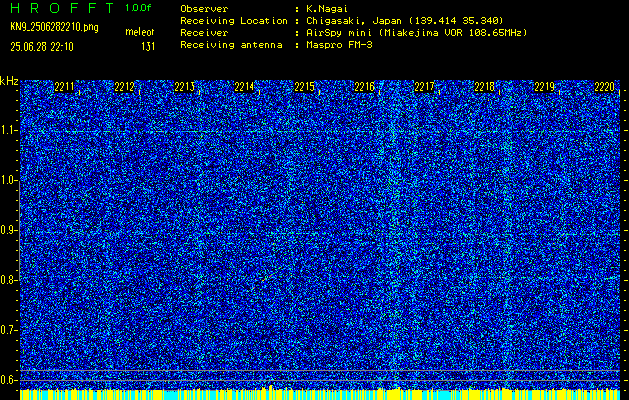
Task: Select the Maspro FM-3 antenna text
Action: click(x=339, y=45)
